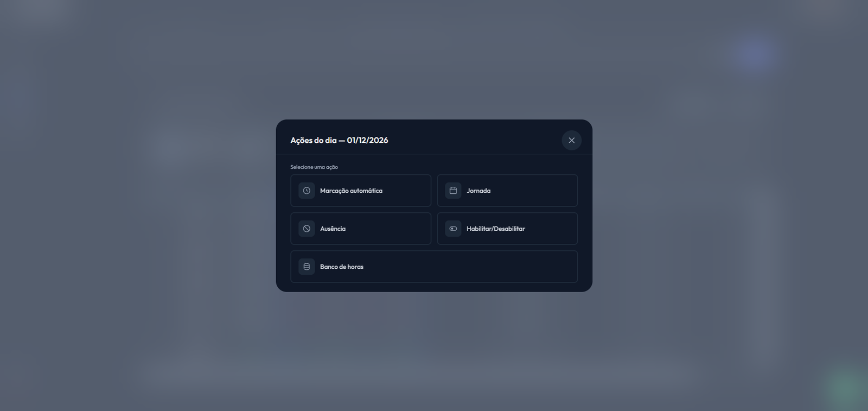Pick the Habilitar/Desabilitar action
The height and width of the screenshot is (411, 868).
507,229
